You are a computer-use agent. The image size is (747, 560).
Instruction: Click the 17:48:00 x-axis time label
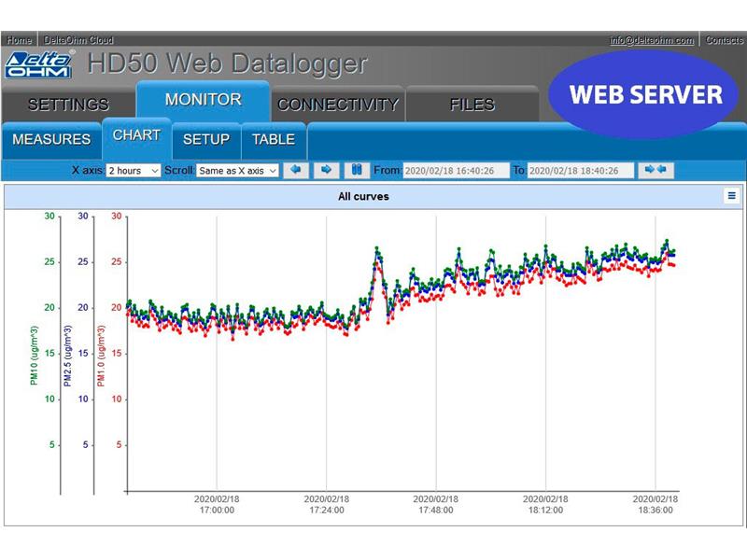pyautogui.click(x=436, y=510)
